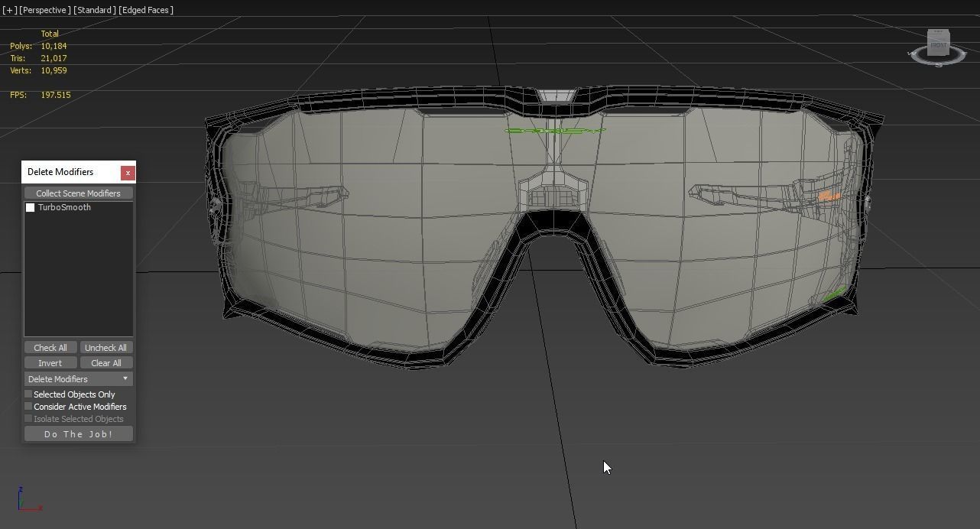The height and width of the screenshot is (529, 980).
Task: Open the Edged Faces viewport menu
Action: coord(147,10)
